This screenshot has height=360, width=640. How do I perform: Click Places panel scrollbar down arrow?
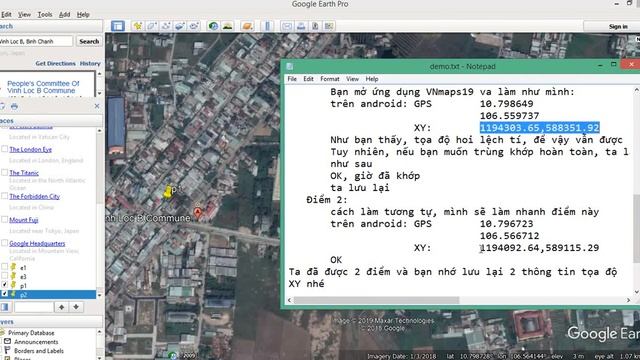100,295
